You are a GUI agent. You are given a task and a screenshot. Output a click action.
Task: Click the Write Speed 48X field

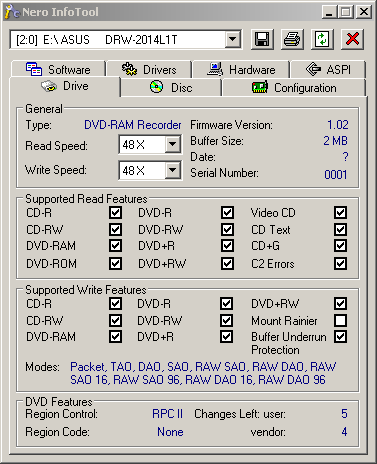point(150,170)
